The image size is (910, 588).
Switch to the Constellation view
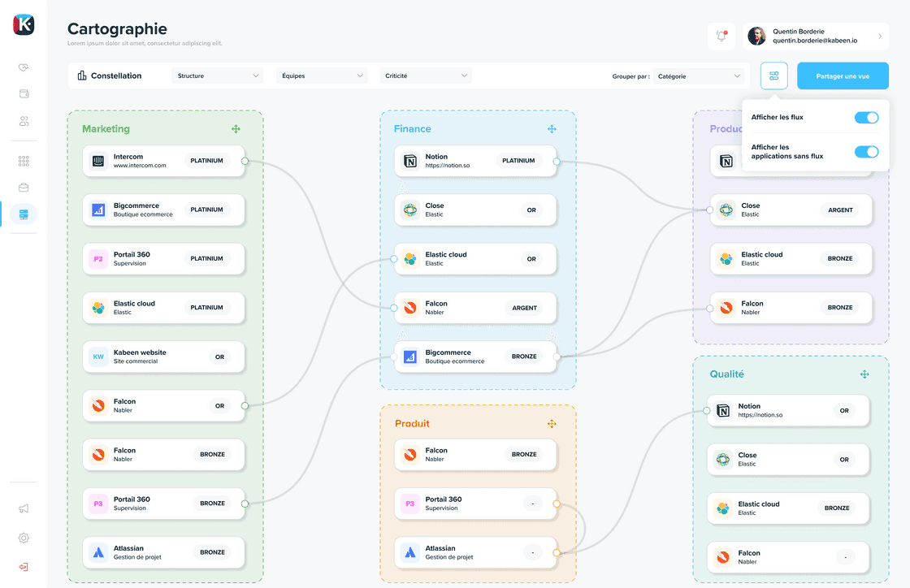(x=110, y=75)
